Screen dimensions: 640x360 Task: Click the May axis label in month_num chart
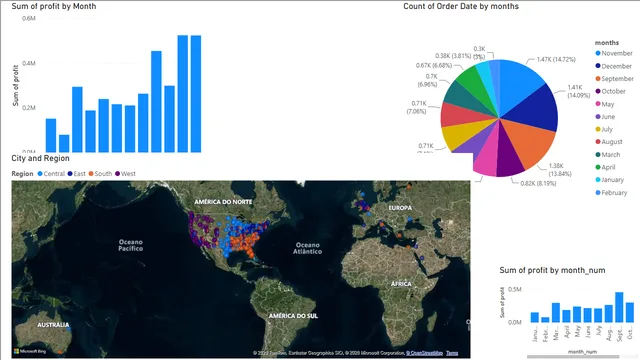tap(577, 331)
